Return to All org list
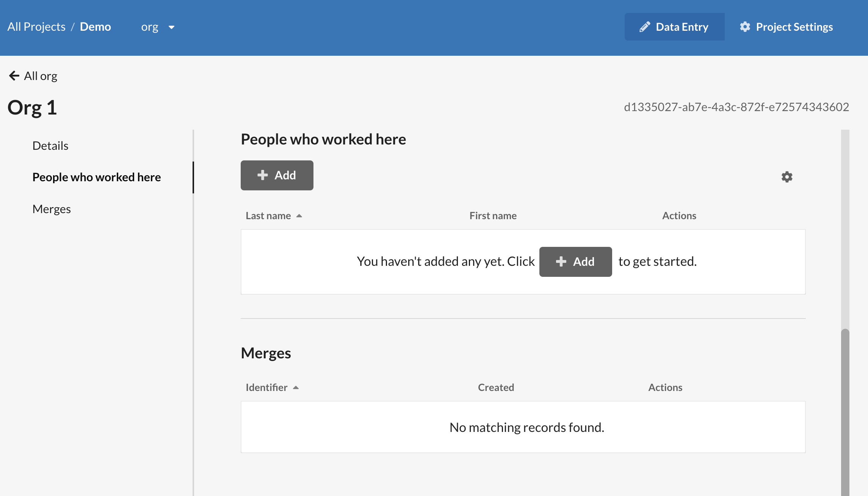The width and height of the screenshot is (868, 496). [x=33, y=76]
